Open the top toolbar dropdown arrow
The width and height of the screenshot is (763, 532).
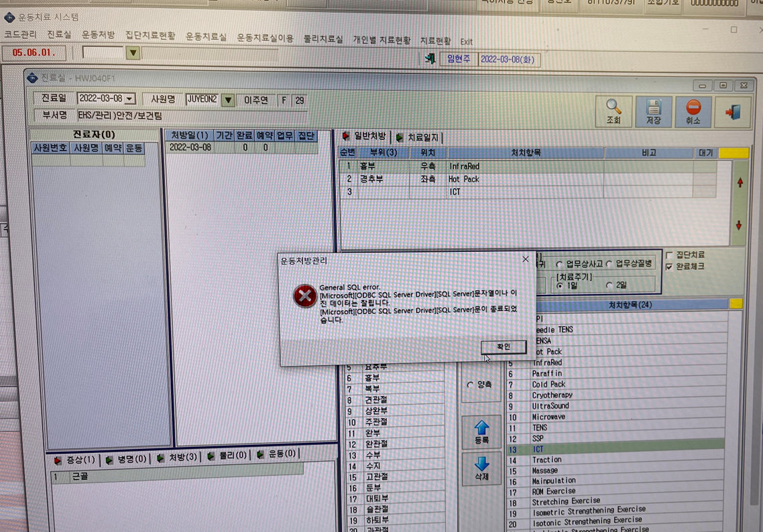132,52
